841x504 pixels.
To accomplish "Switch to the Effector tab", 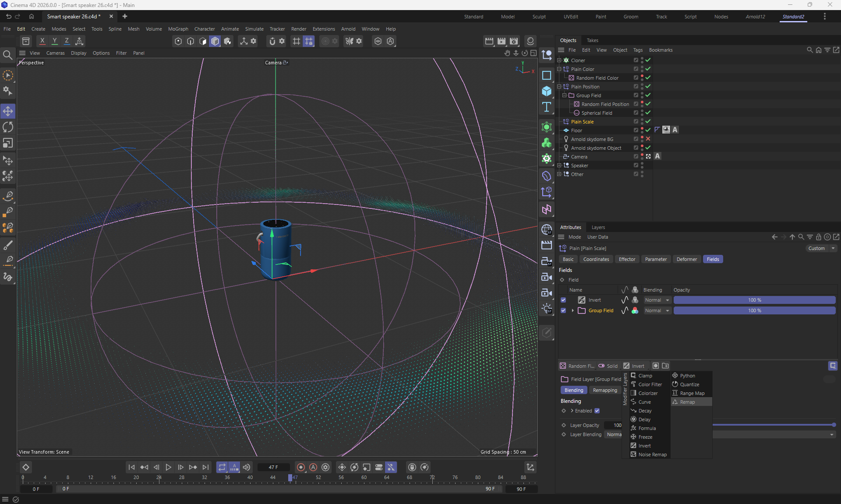I will click(627, 259).
